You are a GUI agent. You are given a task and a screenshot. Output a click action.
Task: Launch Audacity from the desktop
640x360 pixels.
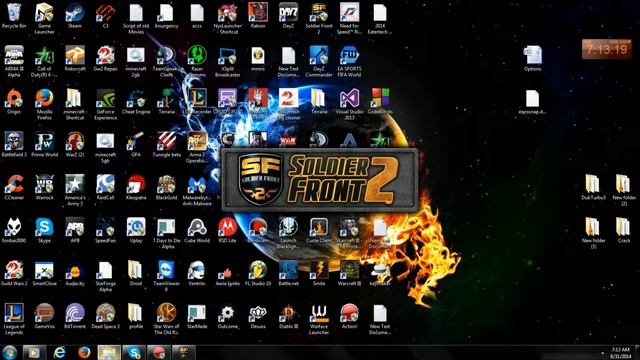point(75,273)
